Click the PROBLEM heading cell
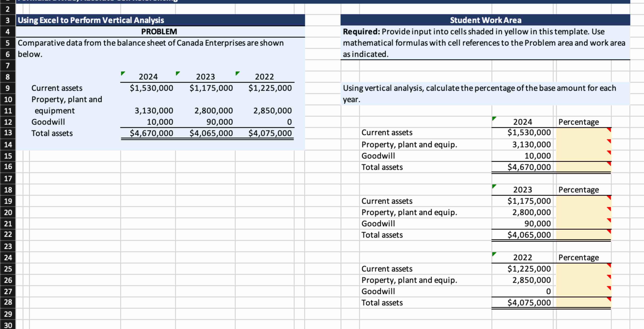The image size is (644, 329). [159, 32]
